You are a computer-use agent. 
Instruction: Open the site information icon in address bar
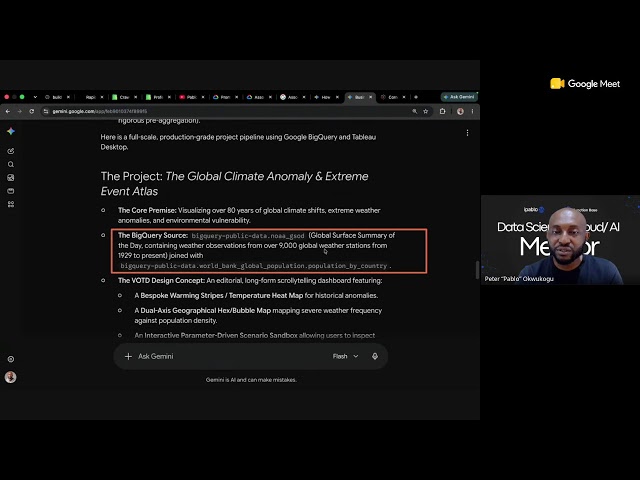tap(46, 111)
